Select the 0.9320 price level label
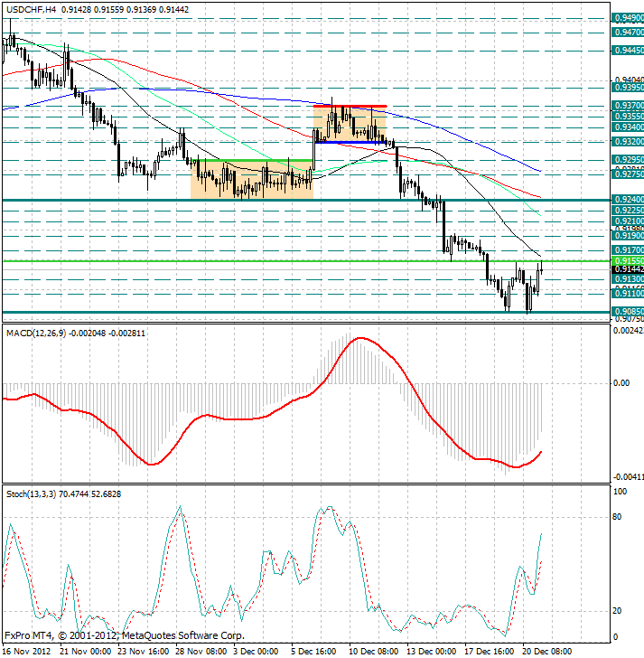Viewport: 644px width, 658px height. click(628, 141)
